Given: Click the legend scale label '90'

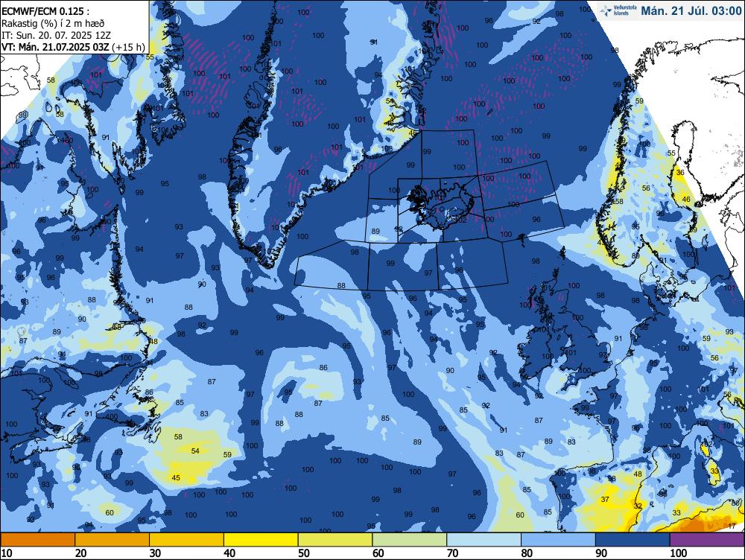Looking at the screenshot, I should (601, 553).
